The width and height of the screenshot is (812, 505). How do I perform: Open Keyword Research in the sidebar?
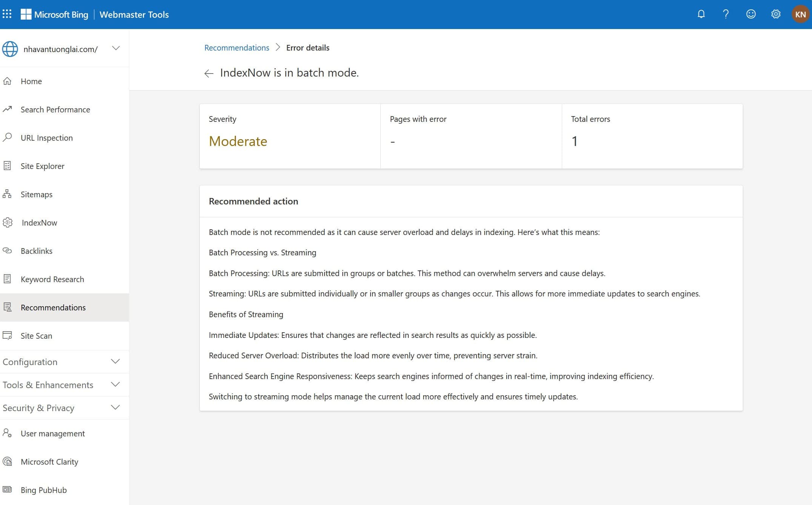coord(64,279)
